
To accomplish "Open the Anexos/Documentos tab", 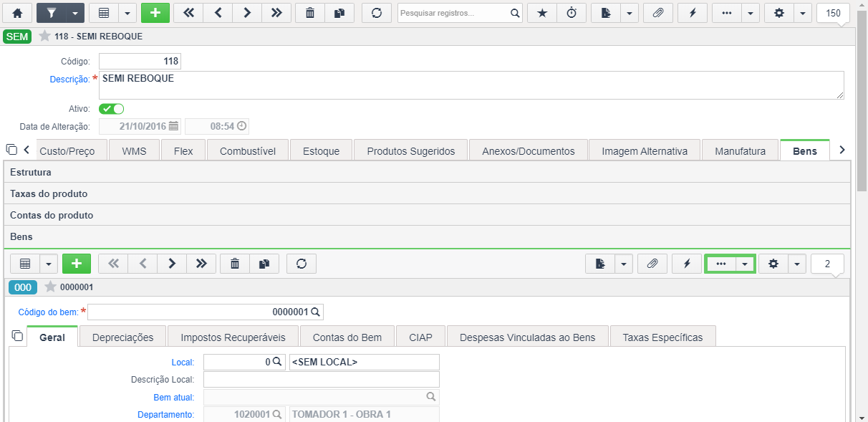I will coord(529,151).
